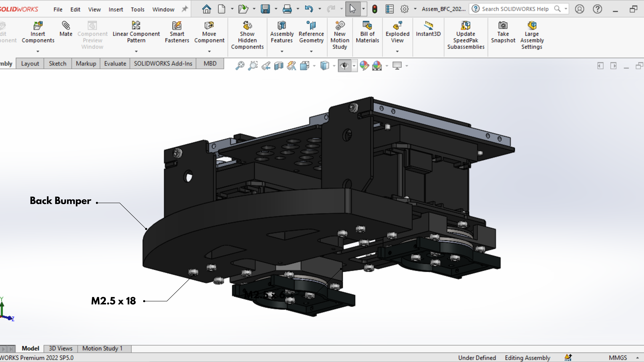Click Edit Appearance color ball

(364, 66)
